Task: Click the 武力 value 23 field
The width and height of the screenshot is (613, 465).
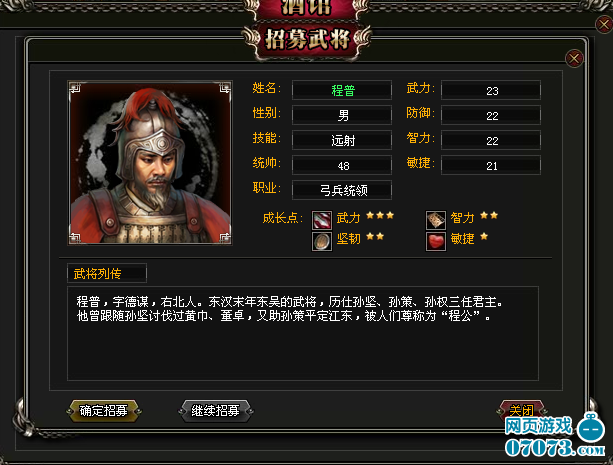Action: click(x=491, y=90)
